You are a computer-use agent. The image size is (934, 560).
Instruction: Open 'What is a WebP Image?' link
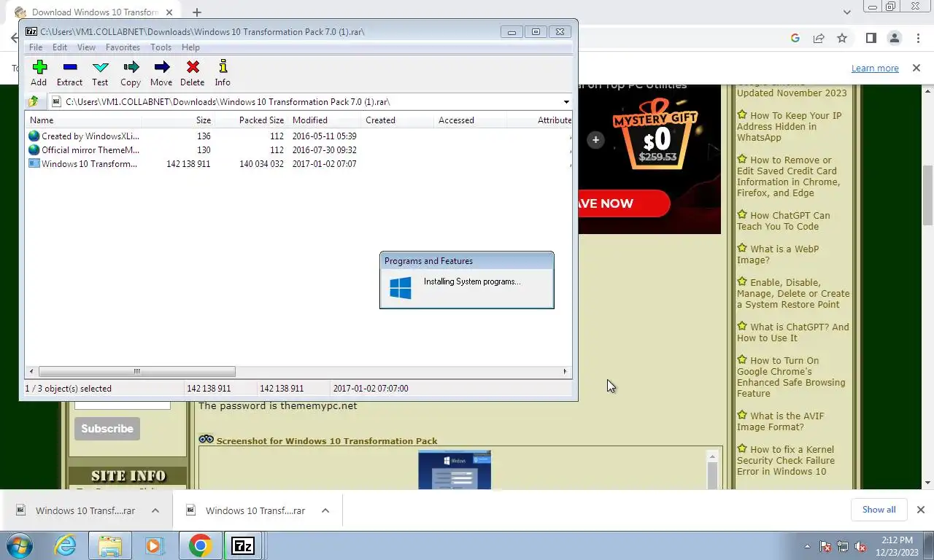[778, 254]
